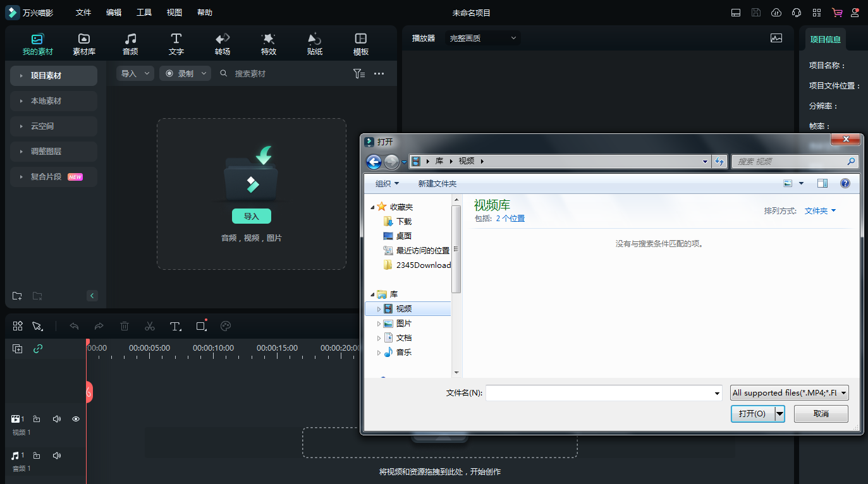Click the filter icon beside search

[x=358, y=74]
